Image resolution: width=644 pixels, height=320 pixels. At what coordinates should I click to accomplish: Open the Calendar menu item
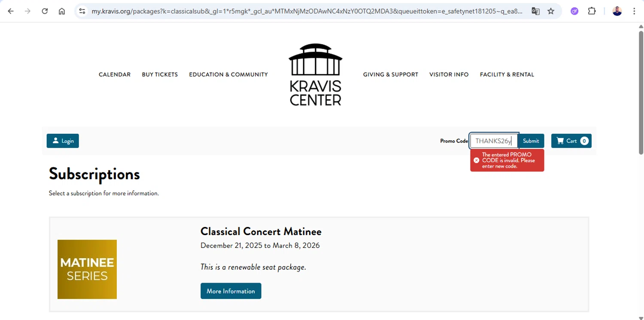coord(115,75)
